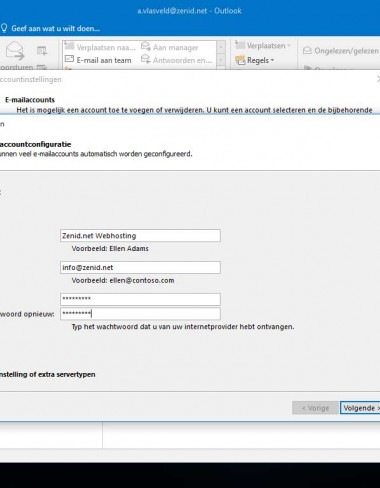
Task: Click 'Voorbeeld: ellen@contoso.com' text
Action: 123,280
